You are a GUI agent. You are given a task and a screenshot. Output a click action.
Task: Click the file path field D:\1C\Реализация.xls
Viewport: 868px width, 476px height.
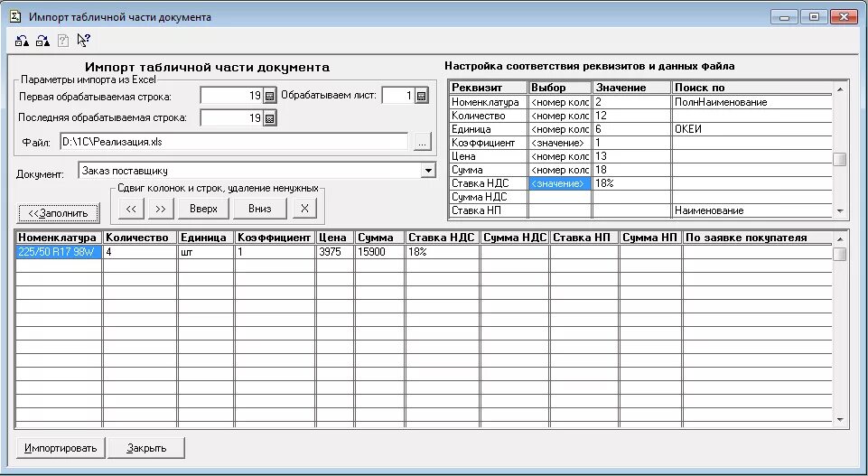coord(234,142)
